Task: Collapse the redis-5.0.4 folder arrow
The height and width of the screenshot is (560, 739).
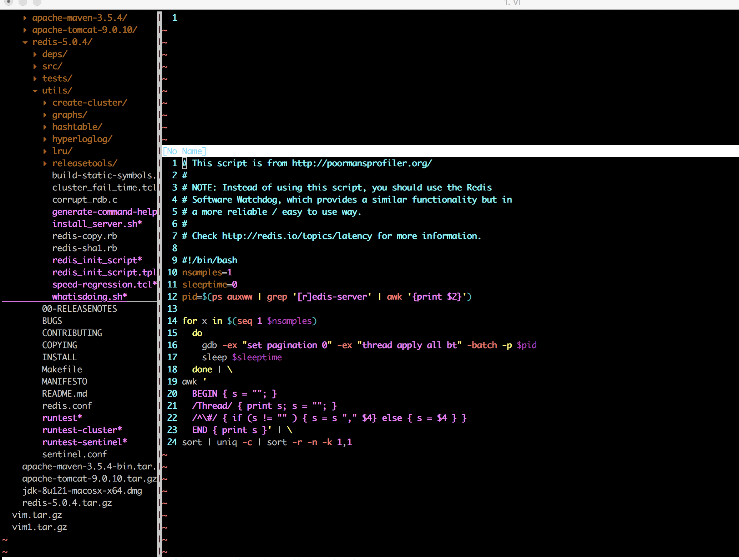Action: click(x=25, y=42)
